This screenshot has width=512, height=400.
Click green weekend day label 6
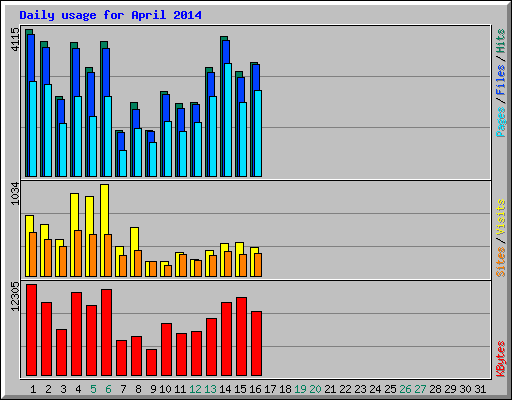[108, 389]
